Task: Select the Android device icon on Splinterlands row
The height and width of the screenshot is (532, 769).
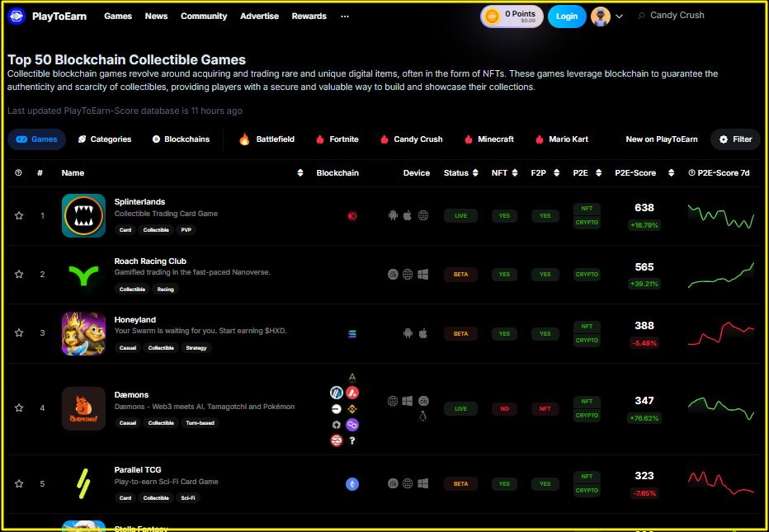Action: [393, 214]
